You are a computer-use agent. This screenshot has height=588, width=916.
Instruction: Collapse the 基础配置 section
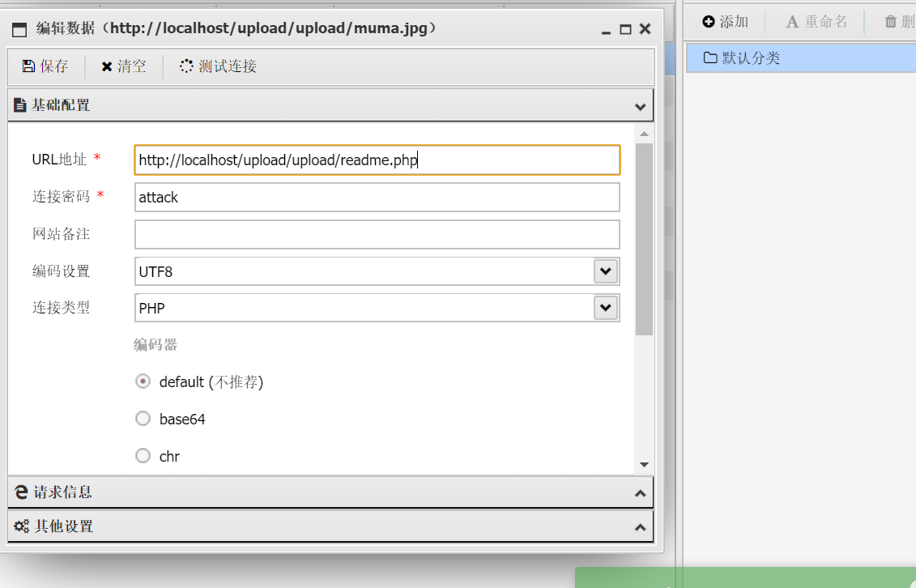click(640, 106)
